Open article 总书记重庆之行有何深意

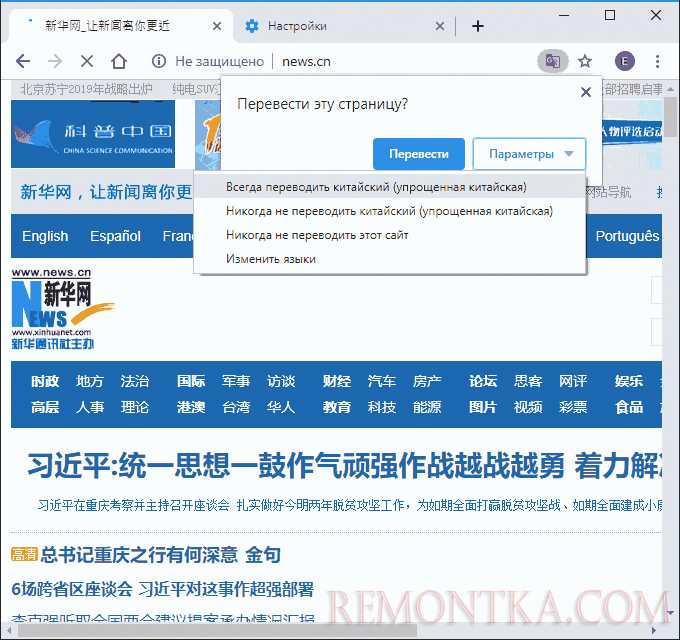[160, 555]
